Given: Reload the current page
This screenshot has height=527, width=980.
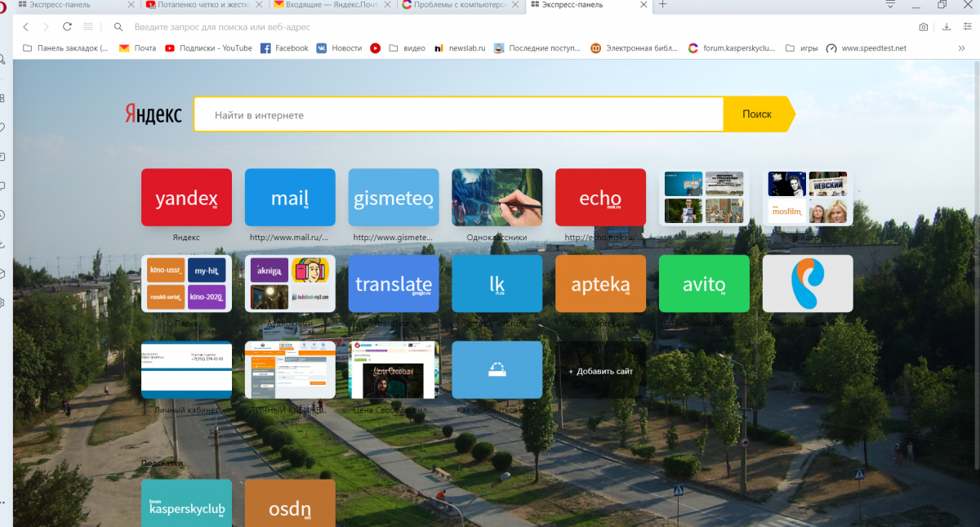Looking at the screenshot, I should pos(68,27).
